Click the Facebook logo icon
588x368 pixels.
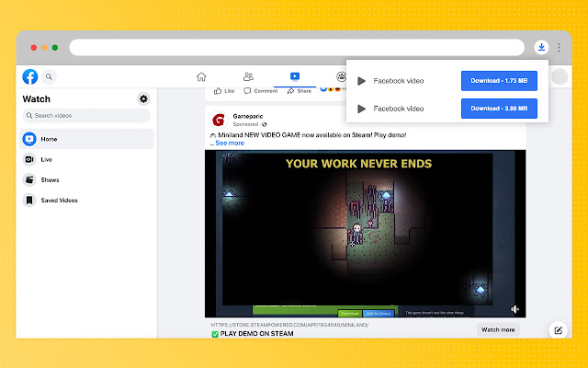[30, 76]
